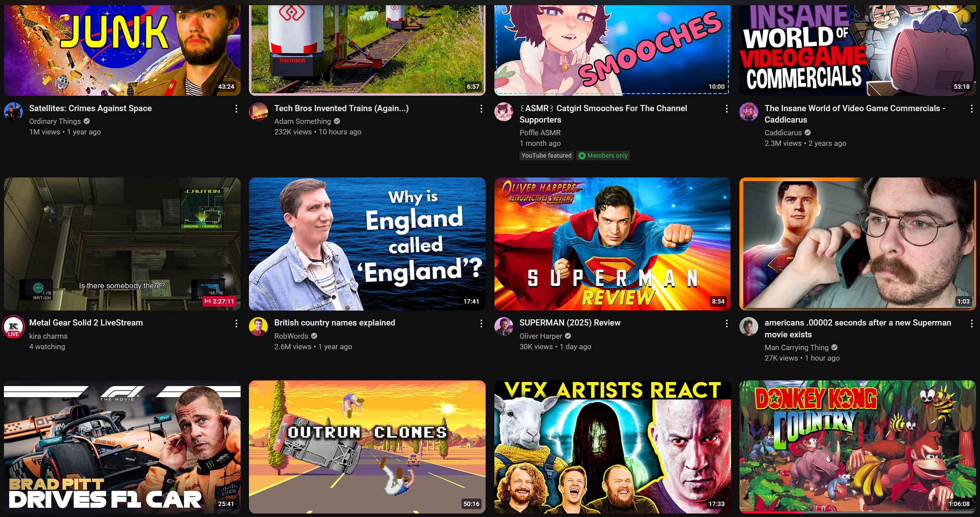Open more options for Satellites: Crimes Against Space
The height and width of the screenshot is (517, 980).
[236, 108]
